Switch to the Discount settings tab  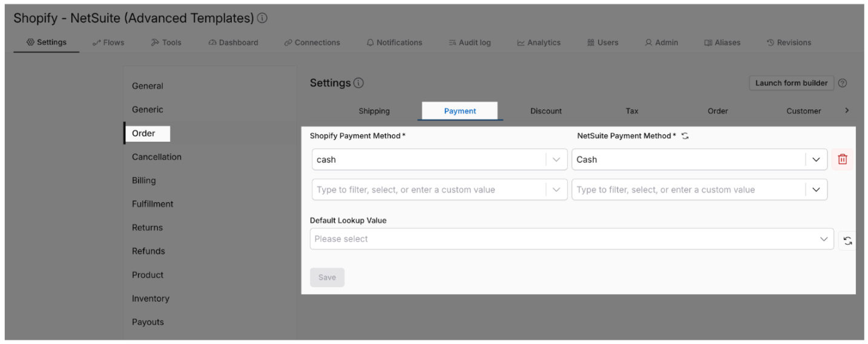click(546, 111)
